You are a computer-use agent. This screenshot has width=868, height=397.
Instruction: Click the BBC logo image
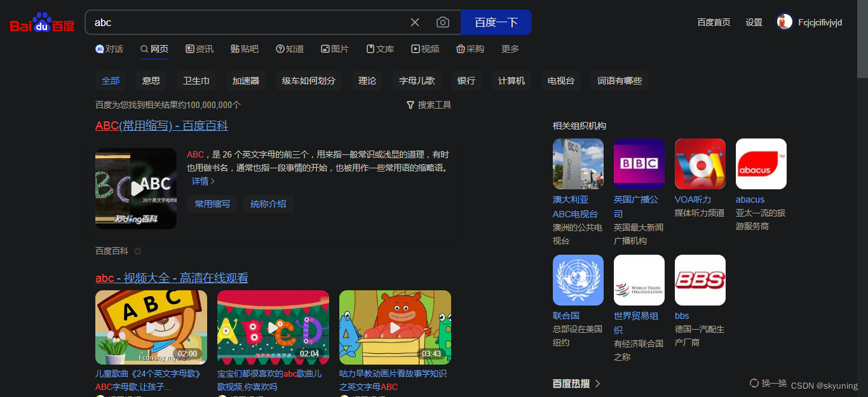tap(639, 164)
